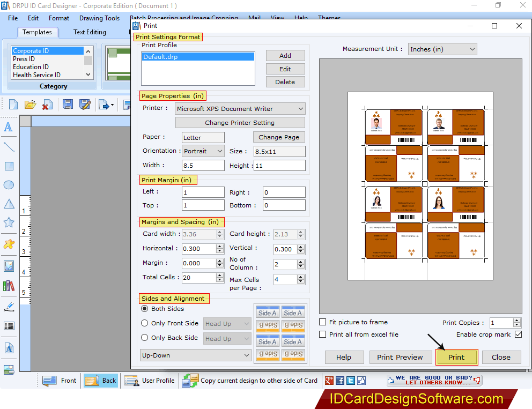Open the Barcode tool

click(x=9, y=325)
